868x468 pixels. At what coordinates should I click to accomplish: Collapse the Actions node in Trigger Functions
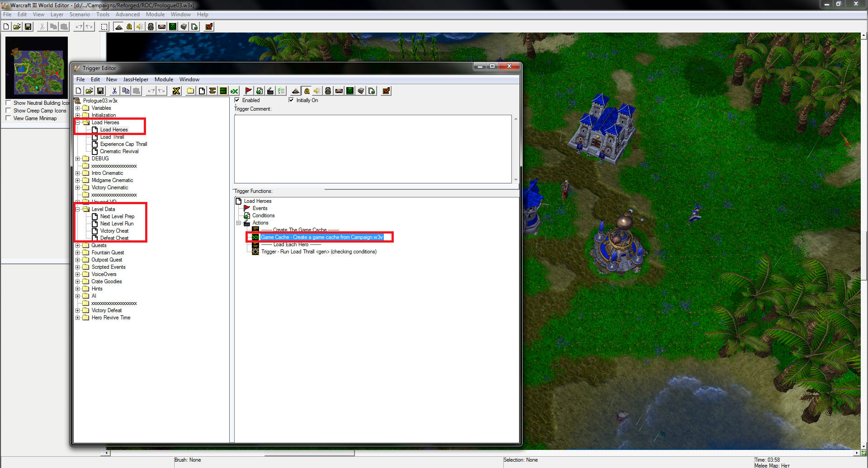pos(239,223)
